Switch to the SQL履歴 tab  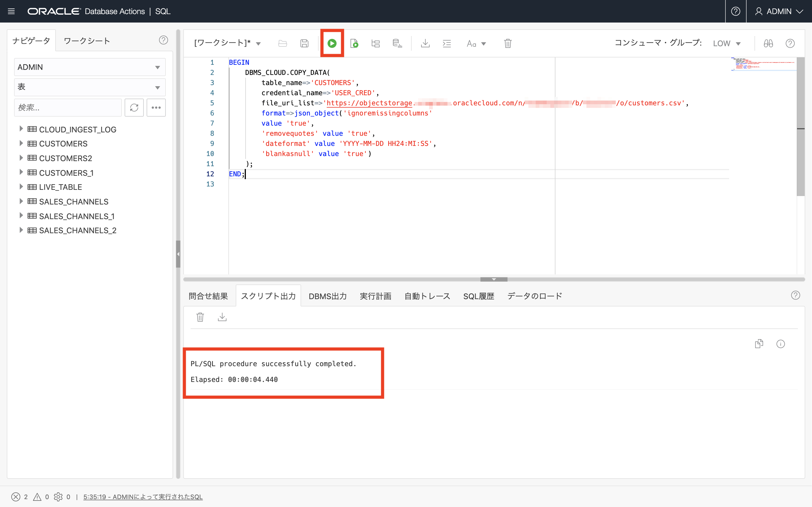click(478, 296)
